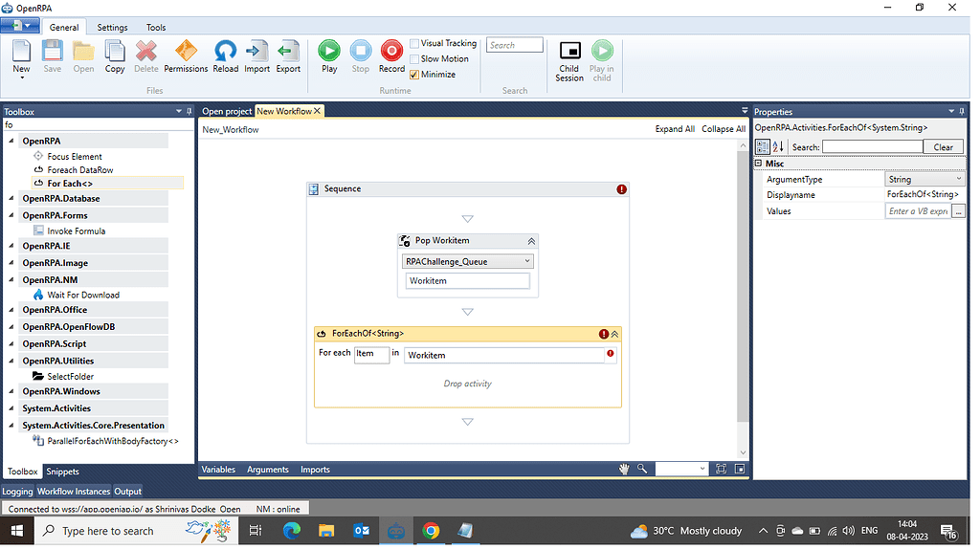The width and height of the screenshot is (980, 549).
Task: Open the ArgumentType String dropdown
Action: click(924, 180)
